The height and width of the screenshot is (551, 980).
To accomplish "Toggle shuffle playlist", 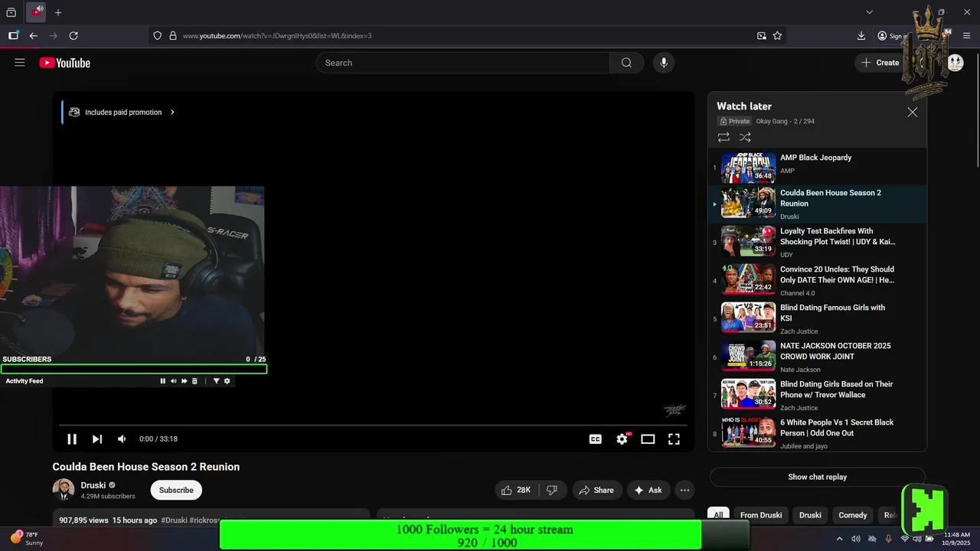I will point(745,137).
